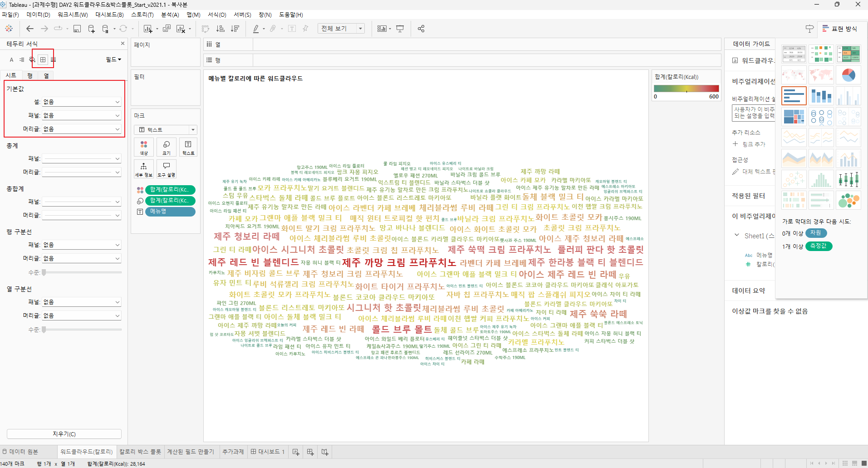Open the lines format icon
Viewport: 868px width, 468px height.
[x=54, y=59]
